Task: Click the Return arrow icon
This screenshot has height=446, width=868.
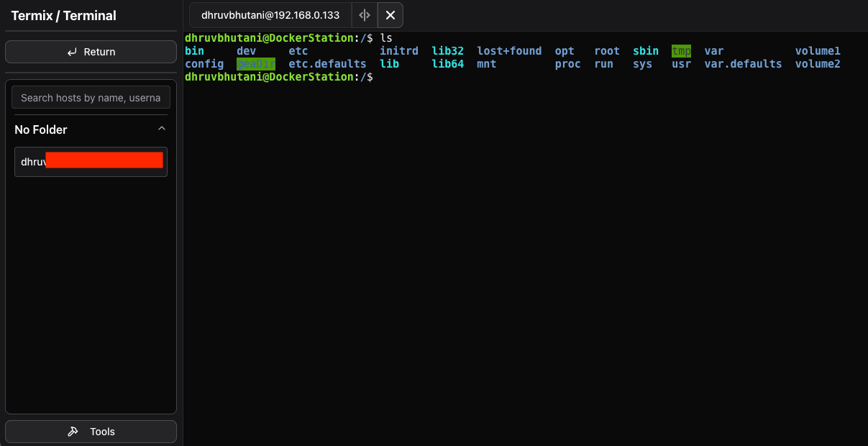Action: tap(72, 52)
